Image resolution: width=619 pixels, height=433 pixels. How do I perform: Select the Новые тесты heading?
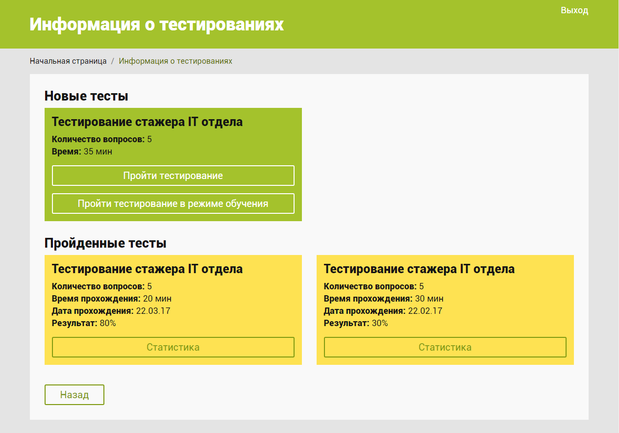click(86, 96)
